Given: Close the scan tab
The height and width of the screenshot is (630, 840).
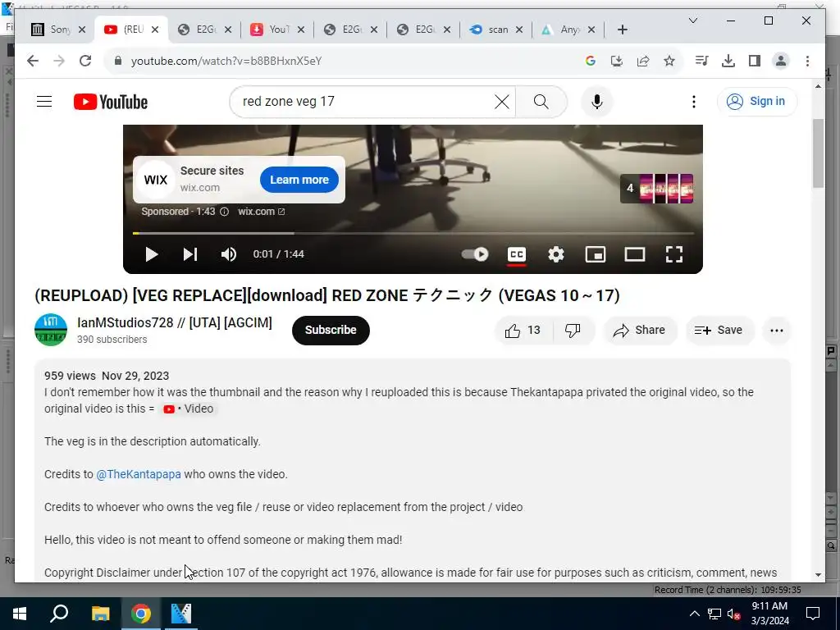Looking at the screenshot, I should 518,30.
